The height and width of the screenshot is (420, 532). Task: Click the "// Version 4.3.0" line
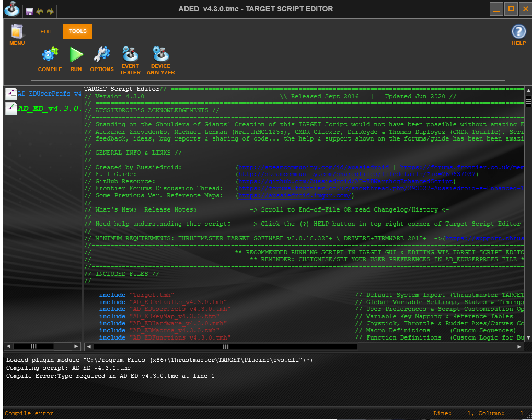[114, 96]
